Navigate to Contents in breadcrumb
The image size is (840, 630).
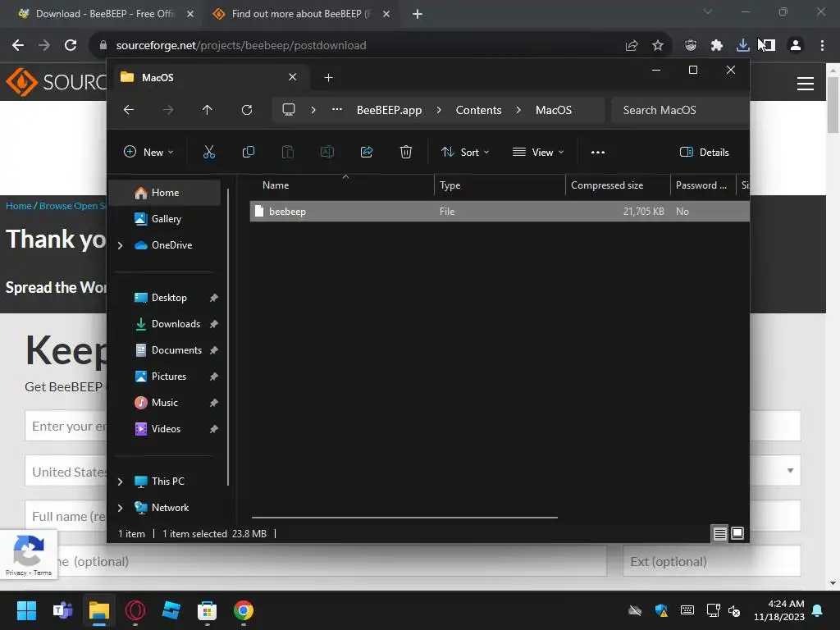[x=478, y=110]
